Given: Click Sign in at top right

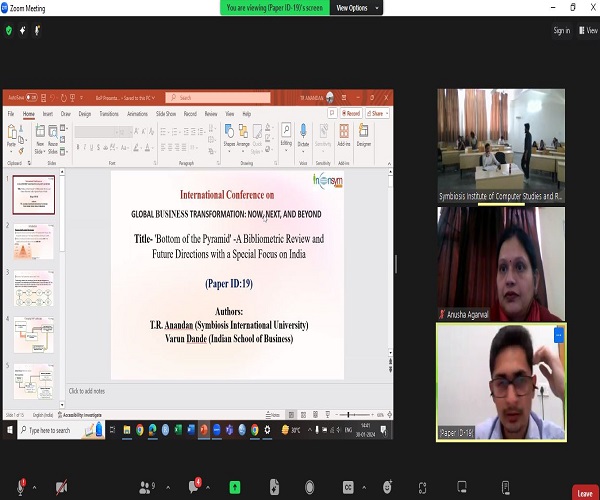Looking at the screenshot, I should (561, 31).
